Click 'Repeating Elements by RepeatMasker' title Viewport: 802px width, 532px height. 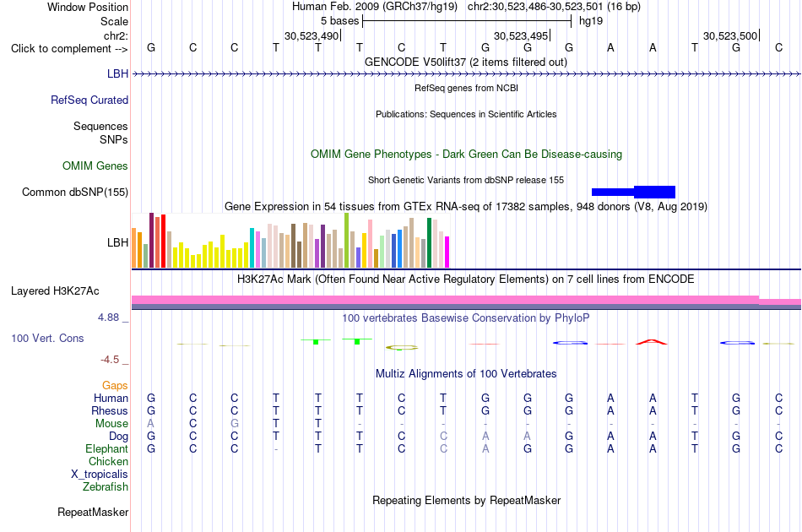coord(467,500)
